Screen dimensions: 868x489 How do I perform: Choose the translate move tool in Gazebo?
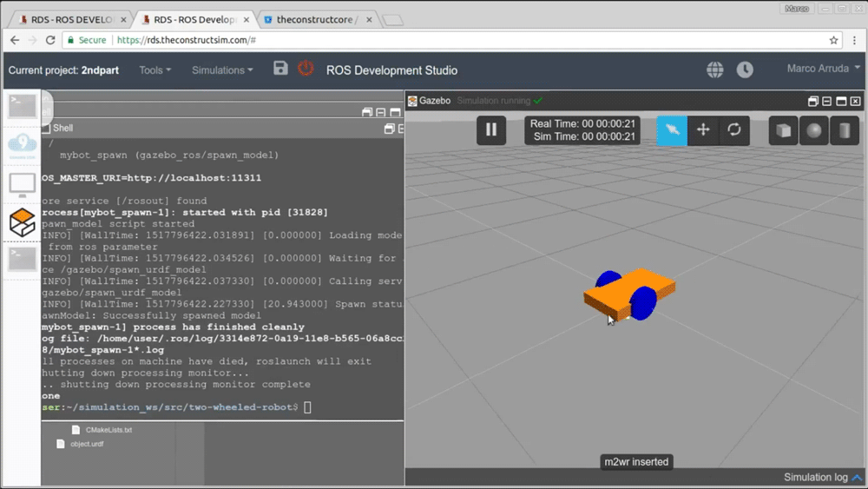703,130
